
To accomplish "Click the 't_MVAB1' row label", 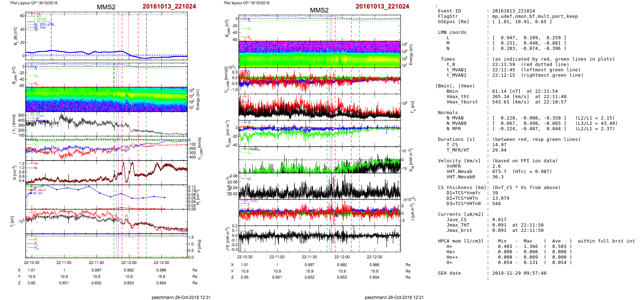I will (456, 70).
